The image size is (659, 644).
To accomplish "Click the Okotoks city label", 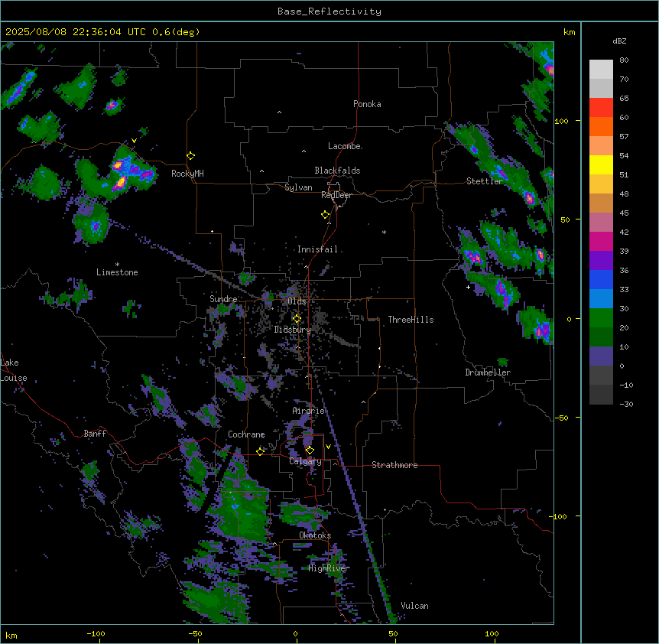I will click(x=315, y=535).
